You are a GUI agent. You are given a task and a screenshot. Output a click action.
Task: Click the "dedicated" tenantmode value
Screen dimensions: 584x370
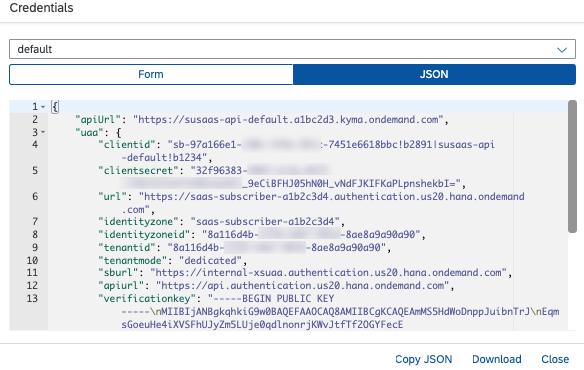tap(210, 260)
